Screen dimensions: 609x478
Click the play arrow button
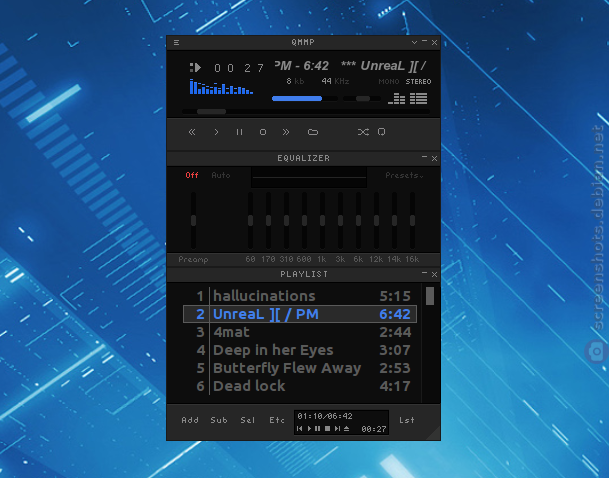pos(216,132)
